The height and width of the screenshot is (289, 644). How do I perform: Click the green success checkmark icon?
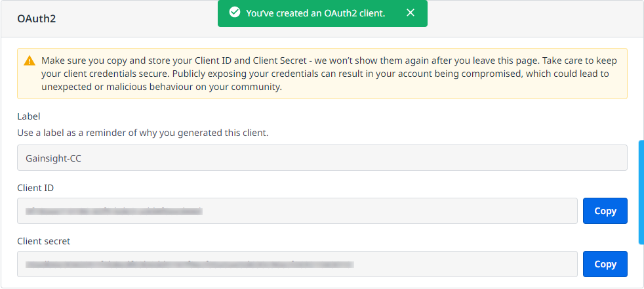tap(234, 13)
